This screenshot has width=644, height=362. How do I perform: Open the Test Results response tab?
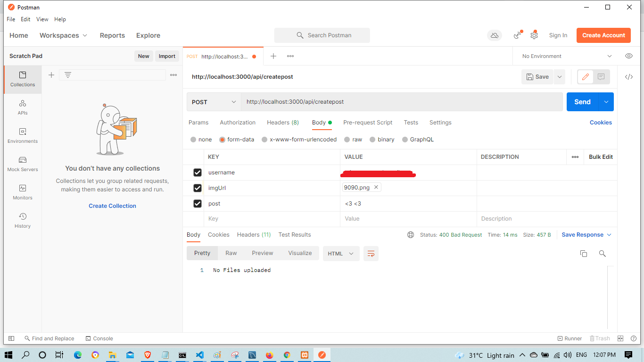click(295, 235)
